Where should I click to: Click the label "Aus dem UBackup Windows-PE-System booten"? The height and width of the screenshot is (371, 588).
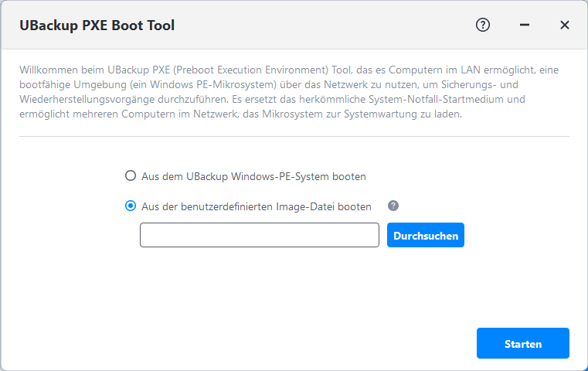pos(253,176)
